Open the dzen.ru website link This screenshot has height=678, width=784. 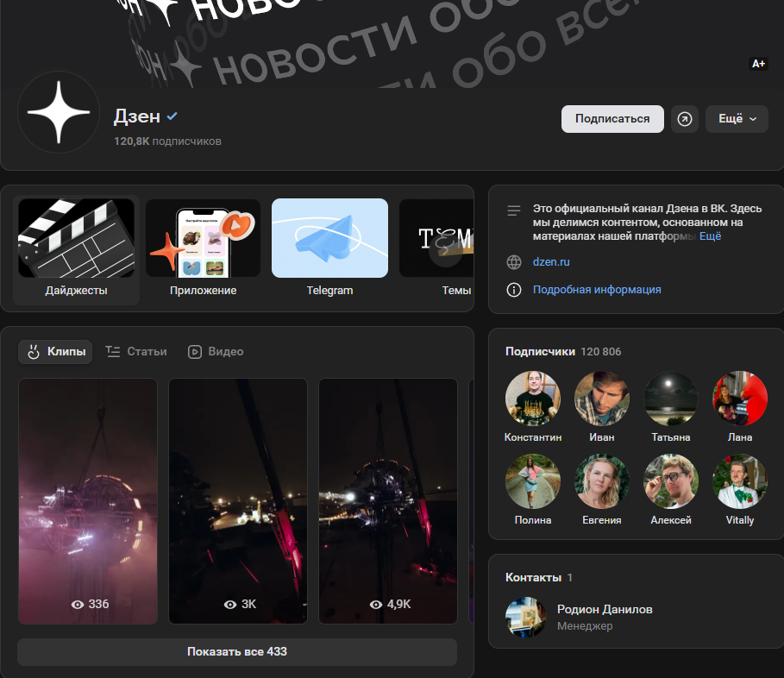pos(551,262)
